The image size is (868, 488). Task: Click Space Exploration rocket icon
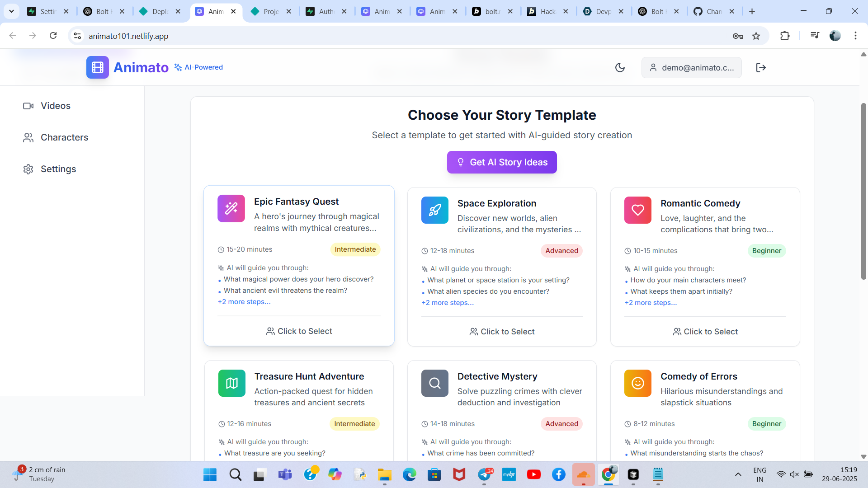tap(434, 210)
